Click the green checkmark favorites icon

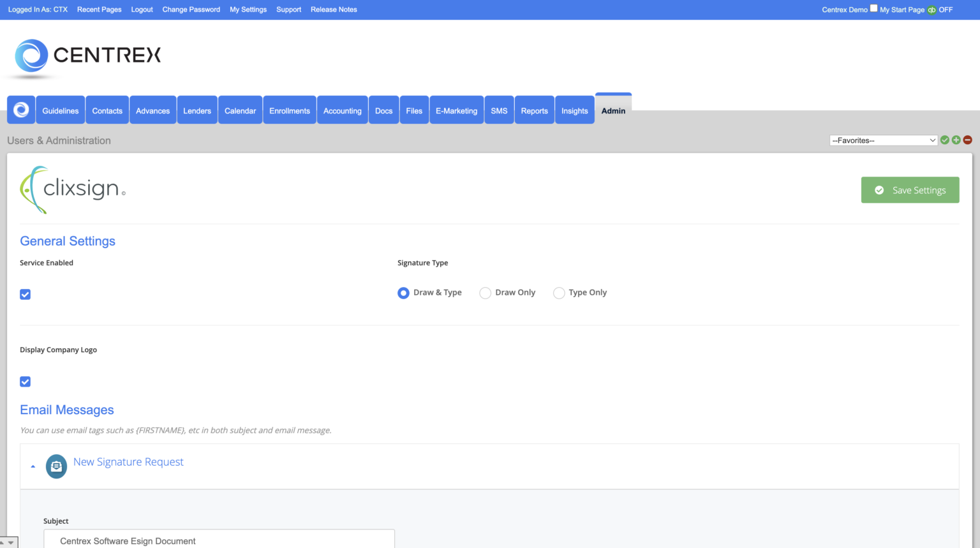(x=945, y=140)
